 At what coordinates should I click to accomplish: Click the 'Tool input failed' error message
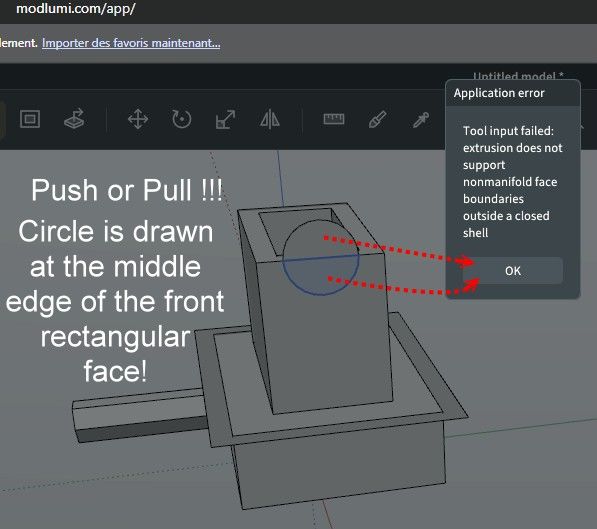pyautogui.click(x=512, y=182)
